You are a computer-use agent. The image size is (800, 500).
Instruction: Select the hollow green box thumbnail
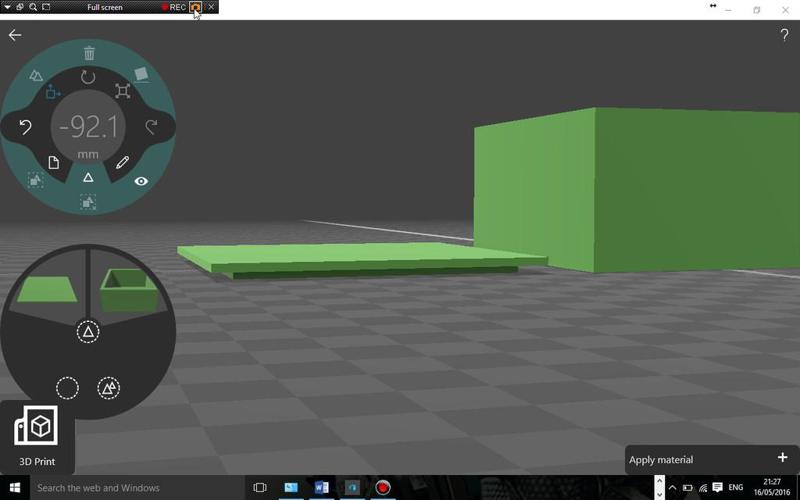point(129,290)
